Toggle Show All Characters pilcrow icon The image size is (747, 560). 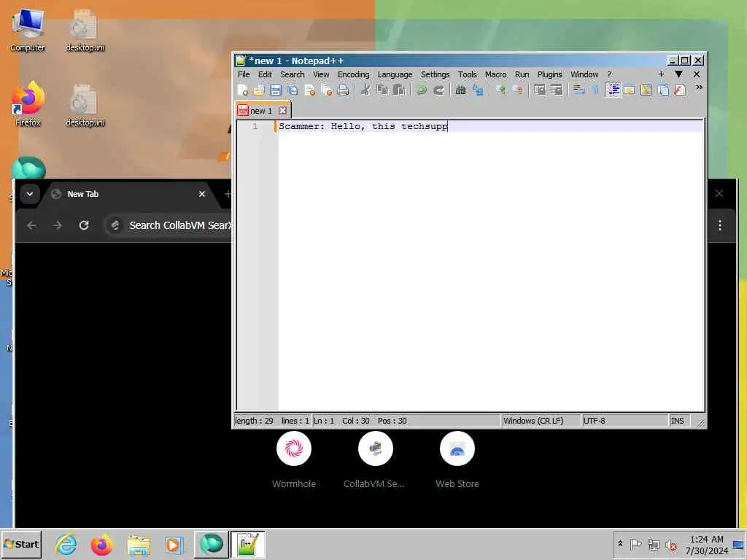595,90
